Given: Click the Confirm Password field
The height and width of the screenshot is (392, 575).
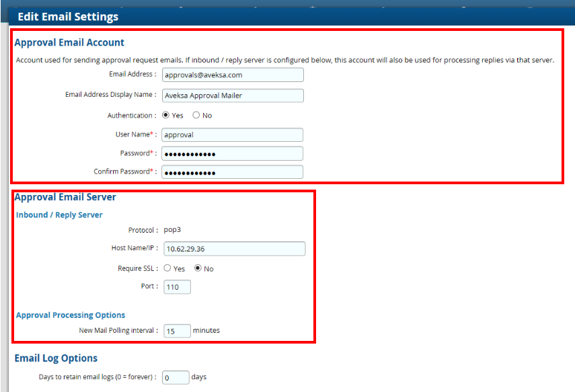Looking at the screenshot, I should [x=232, y=171].
